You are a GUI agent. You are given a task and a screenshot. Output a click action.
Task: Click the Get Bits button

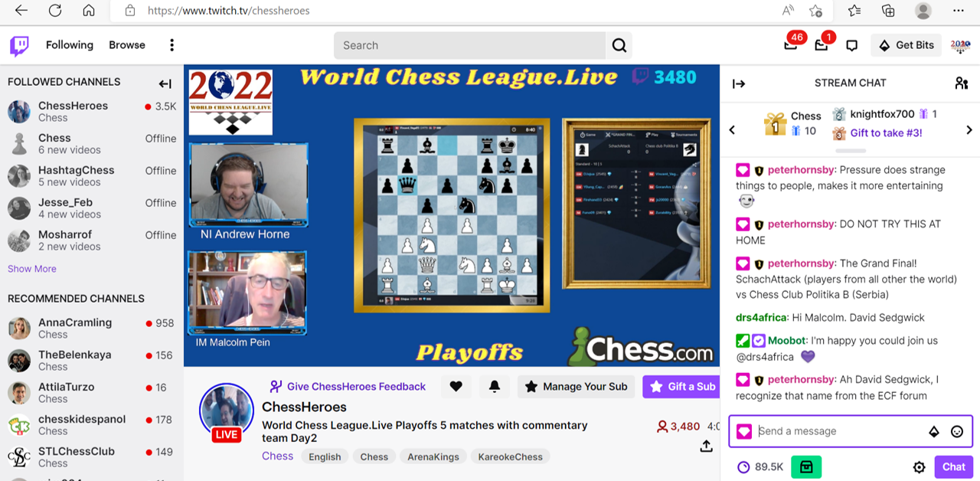(906, 45)
